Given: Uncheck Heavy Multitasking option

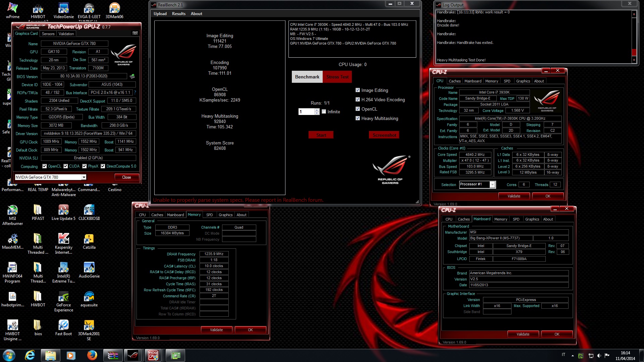Looking at the screenshot, I should point(358,118).
